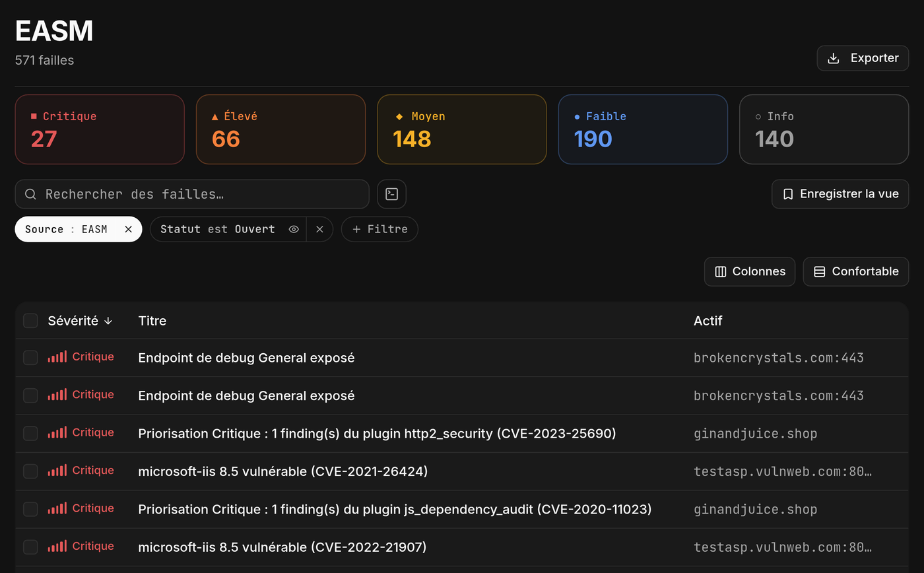Open microsoft-iis 8.5 vulnérable CVE-2021-26424 title
This screenshot has height=573, width=924.
tap(283, 471)
